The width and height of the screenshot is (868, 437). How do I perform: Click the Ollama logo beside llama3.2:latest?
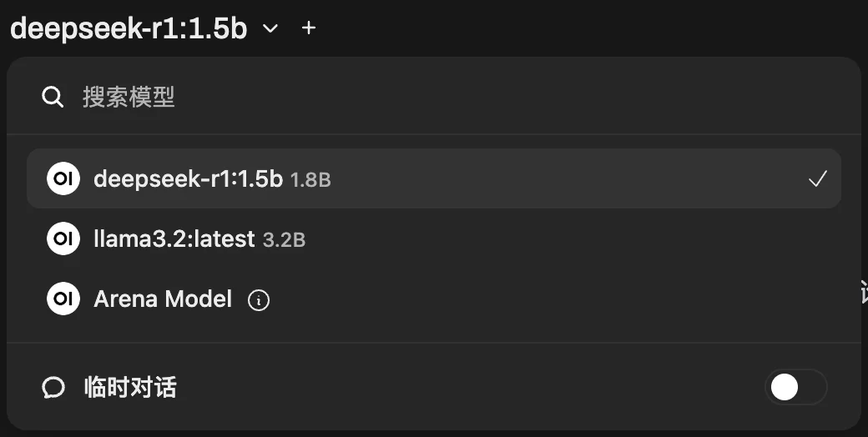63,239
